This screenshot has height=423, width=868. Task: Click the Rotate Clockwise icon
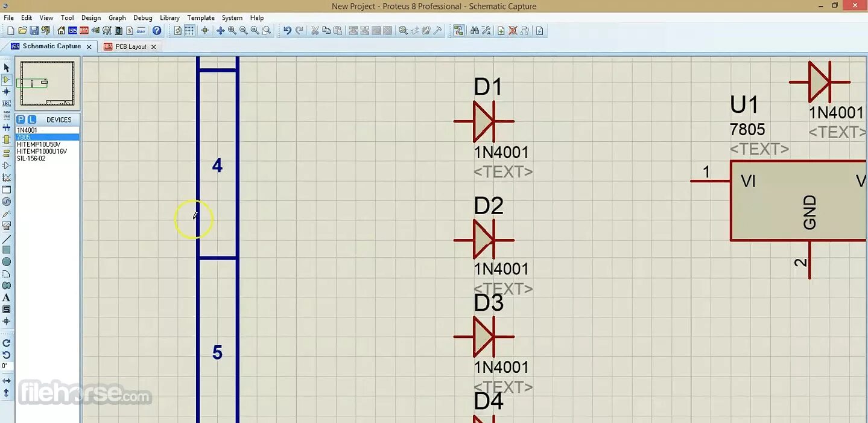coord(7,343)
